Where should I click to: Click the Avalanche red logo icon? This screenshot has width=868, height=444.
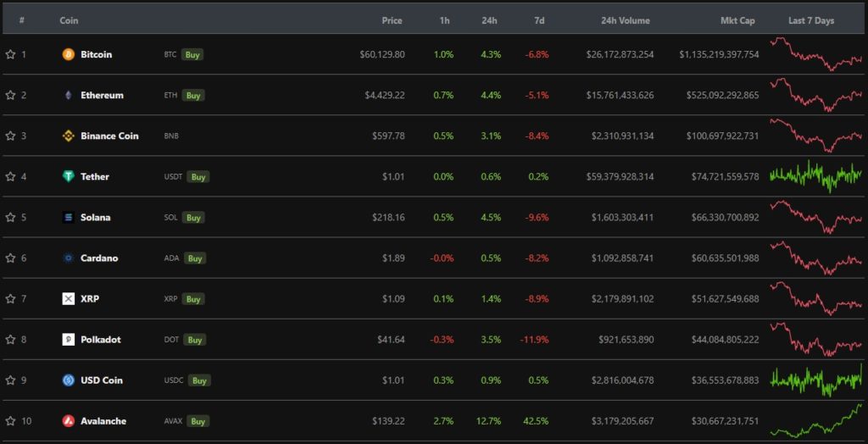click(69, 420)
